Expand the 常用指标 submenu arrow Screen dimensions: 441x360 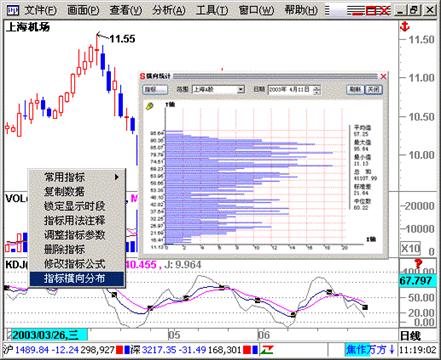click(x=117, y=177)
